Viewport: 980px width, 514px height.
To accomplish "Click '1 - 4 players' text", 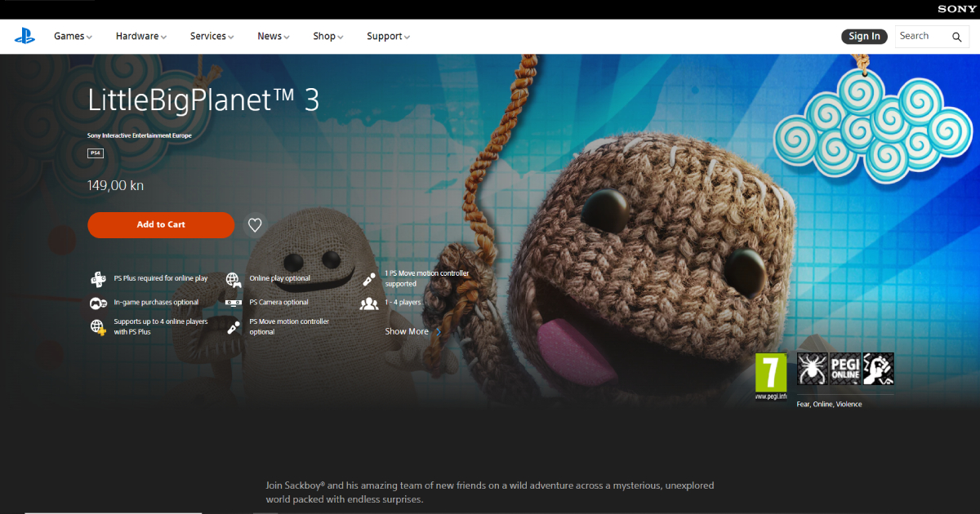I will 403,303.
